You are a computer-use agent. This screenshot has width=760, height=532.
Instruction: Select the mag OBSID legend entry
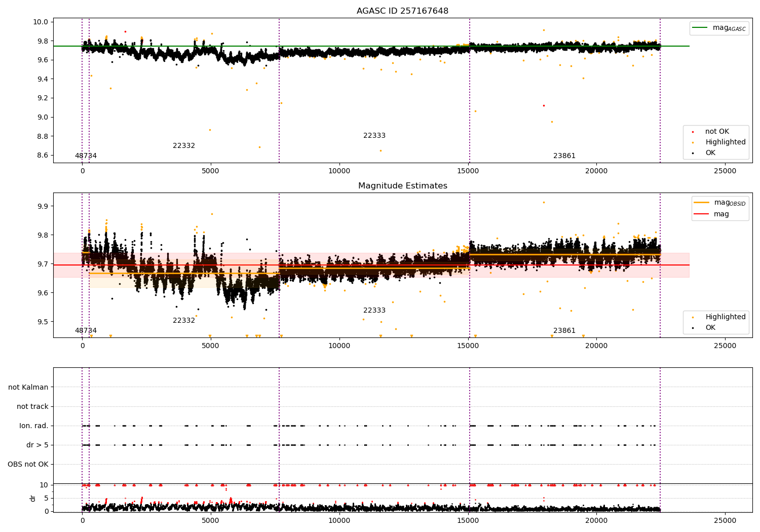tap(719, 203)
